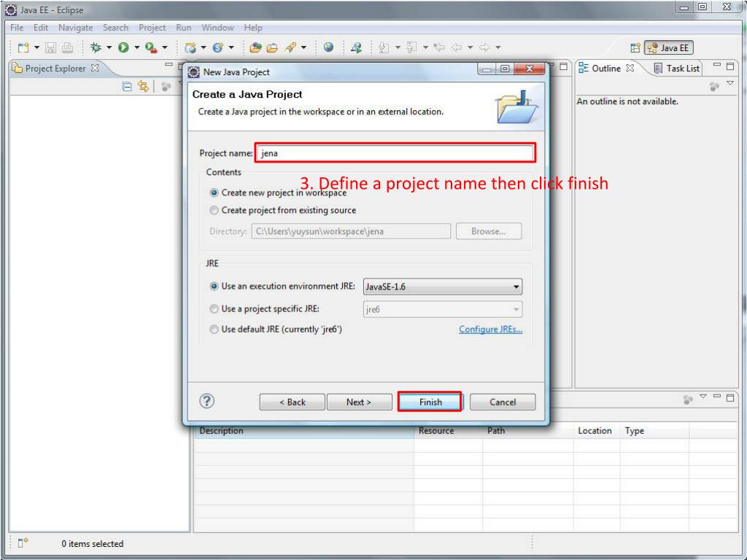
Task: Open the Debug tool from the toolbar
Action: (96, 47)
